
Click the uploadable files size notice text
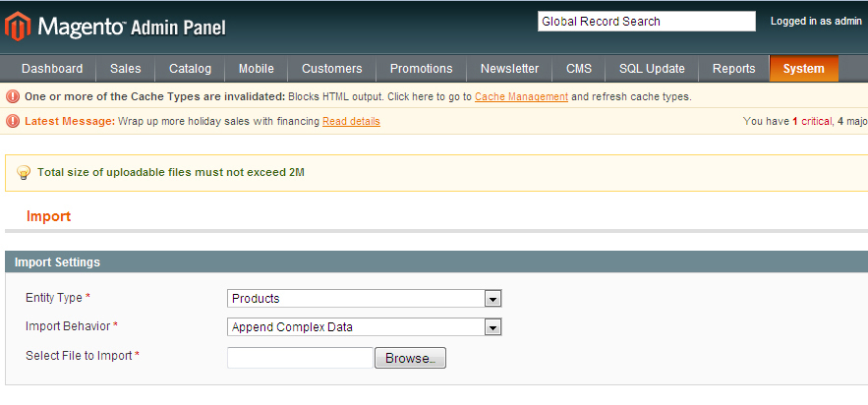pos(171,172)
